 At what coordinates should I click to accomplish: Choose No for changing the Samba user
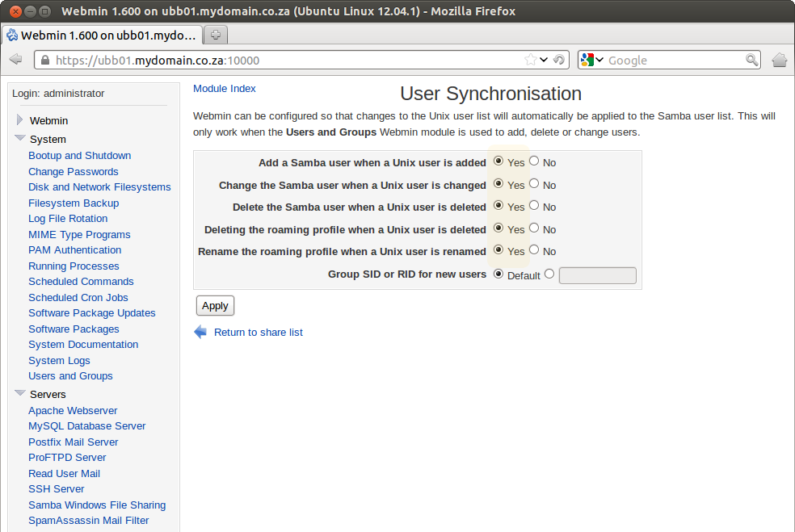(x=534, y=183)
